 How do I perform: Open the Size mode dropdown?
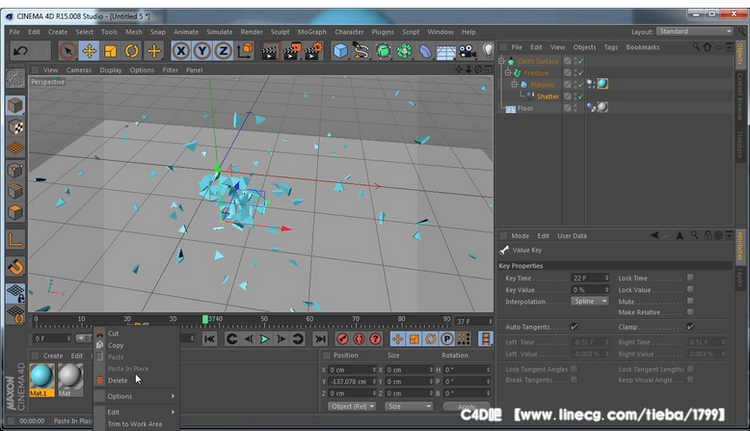(409, 407)
